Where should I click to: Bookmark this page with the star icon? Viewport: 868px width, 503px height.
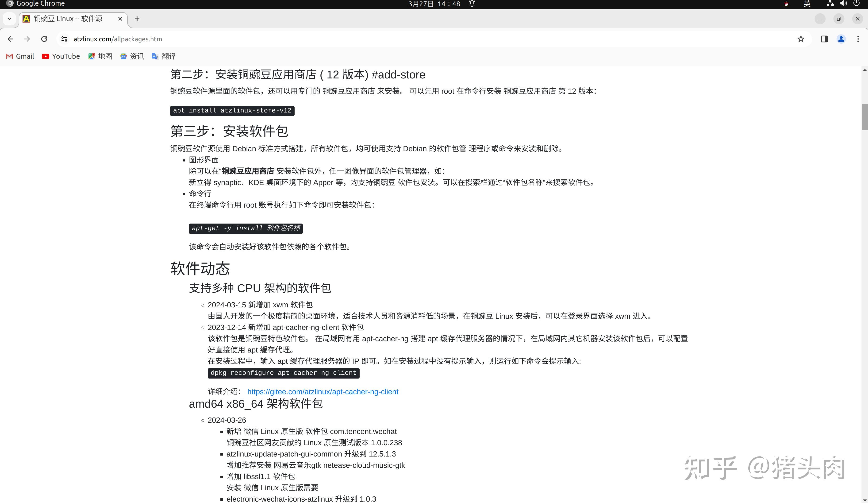tap(801, 39)
